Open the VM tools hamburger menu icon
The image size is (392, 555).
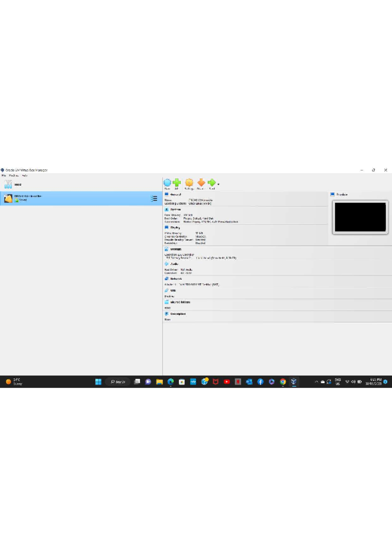coord(154,198)
